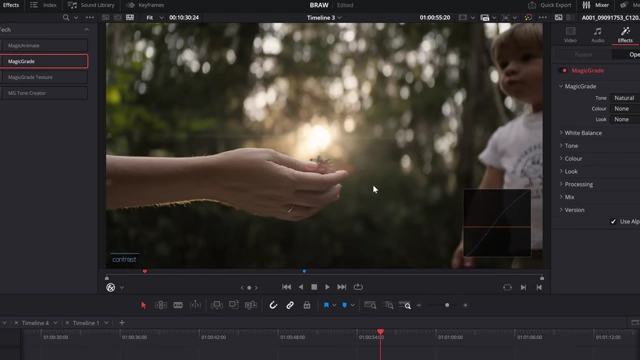This screenshot has width=640, height=360.
Task: Click Full Extent Zoom icon
Action: pyautogui.click(x=370, y=305)
